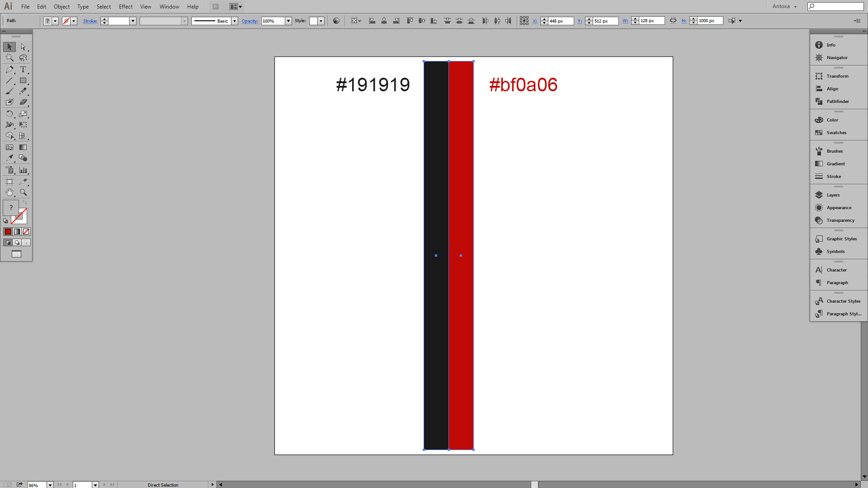Image resolution: width=868 pixels, height=488 pixels.
Task: Switch to Draw Behind mode
Action: point(17,243)
